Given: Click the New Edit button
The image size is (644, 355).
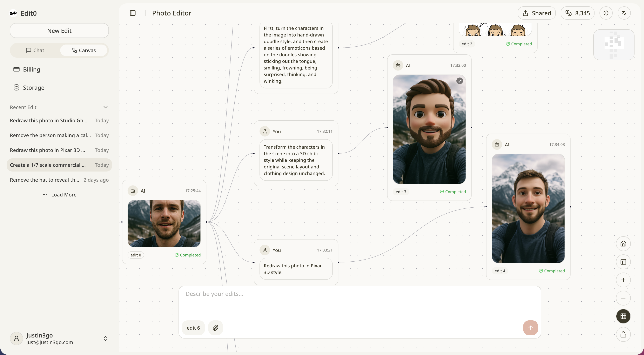Looking at the screenshot, I should [59, 31].
